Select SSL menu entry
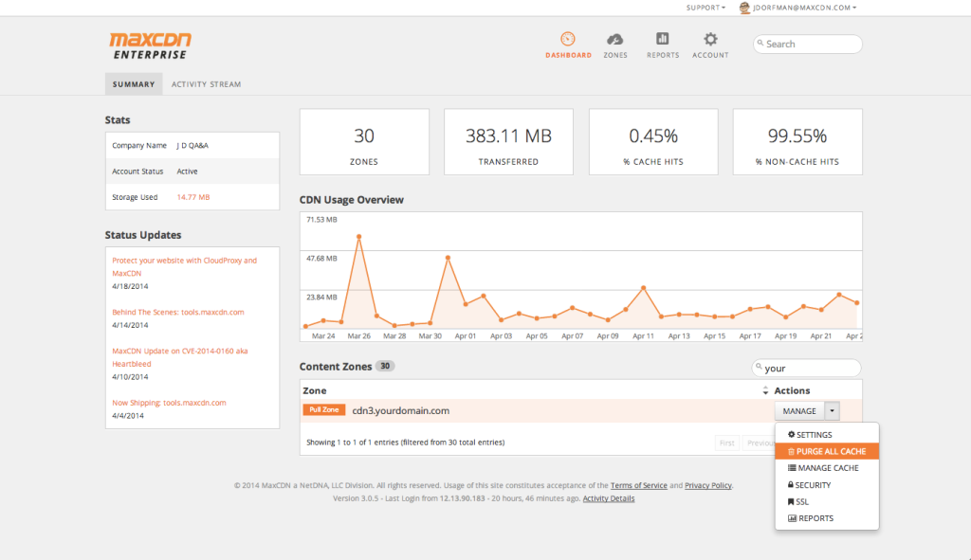The image size is (971, 560). [x=827, y=501]
